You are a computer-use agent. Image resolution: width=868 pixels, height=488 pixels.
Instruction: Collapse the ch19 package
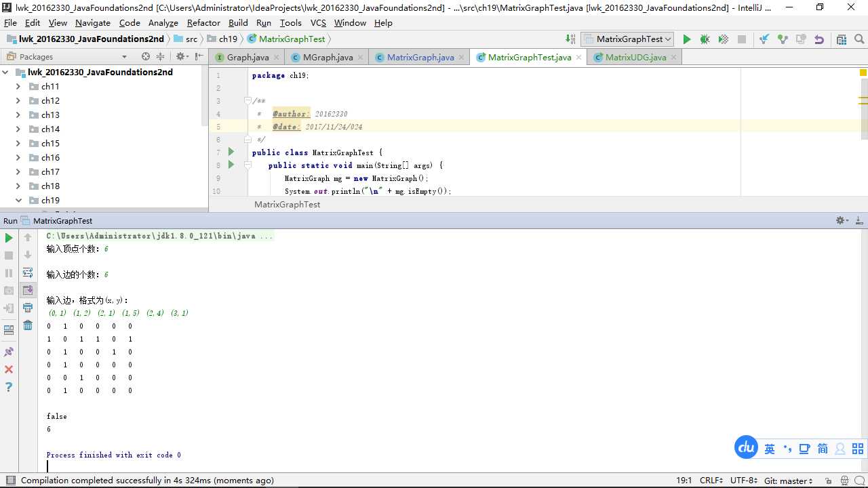[18, 201]
